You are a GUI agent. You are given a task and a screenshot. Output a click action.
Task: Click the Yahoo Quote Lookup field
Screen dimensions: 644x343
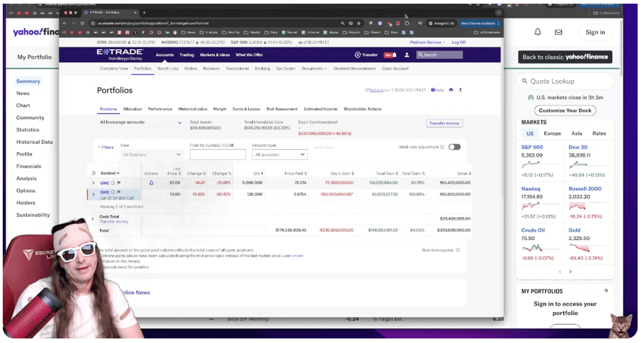click(x=565, y=81)
